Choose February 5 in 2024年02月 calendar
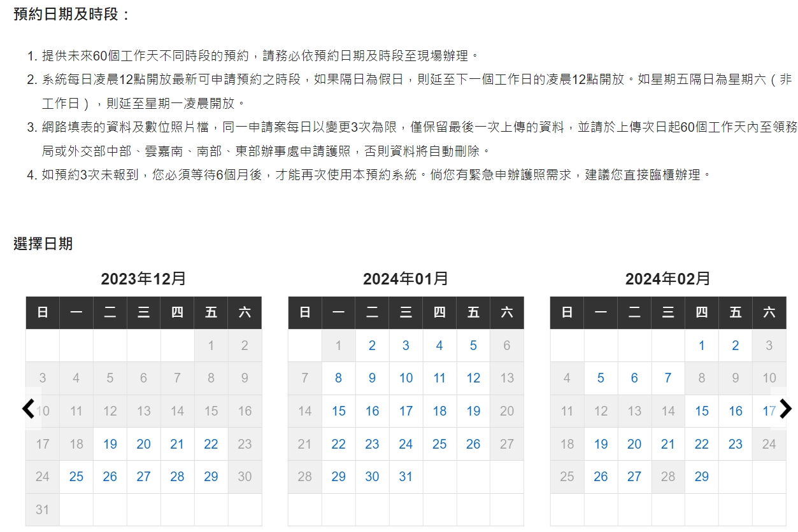 point(601,378)
